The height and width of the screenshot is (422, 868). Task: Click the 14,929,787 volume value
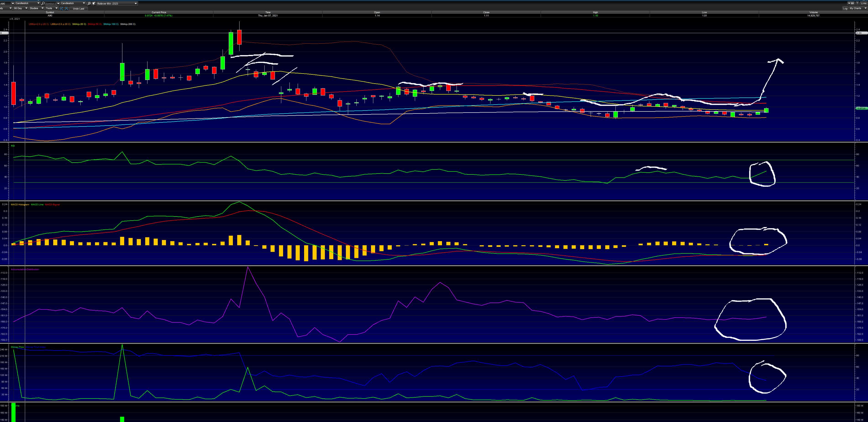(814, 16)
